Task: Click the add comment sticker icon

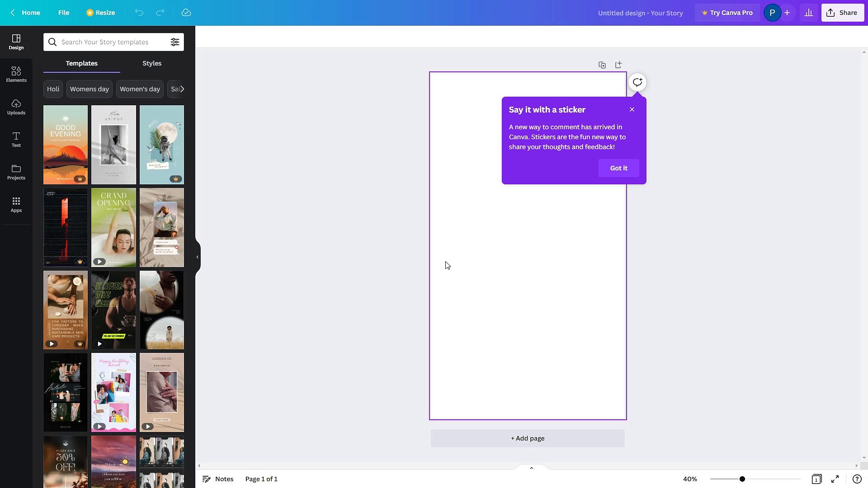Action: click(x=637, y=82)
